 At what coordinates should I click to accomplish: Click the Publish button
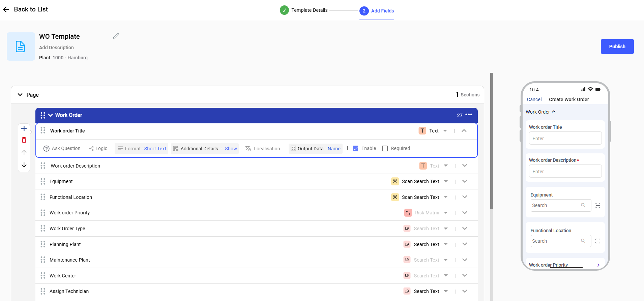coord(617,47)
